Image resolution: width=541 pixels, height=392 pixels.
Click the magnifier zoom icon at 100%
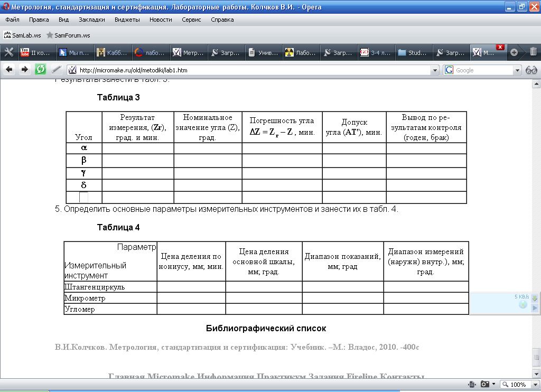pos(506,384)
